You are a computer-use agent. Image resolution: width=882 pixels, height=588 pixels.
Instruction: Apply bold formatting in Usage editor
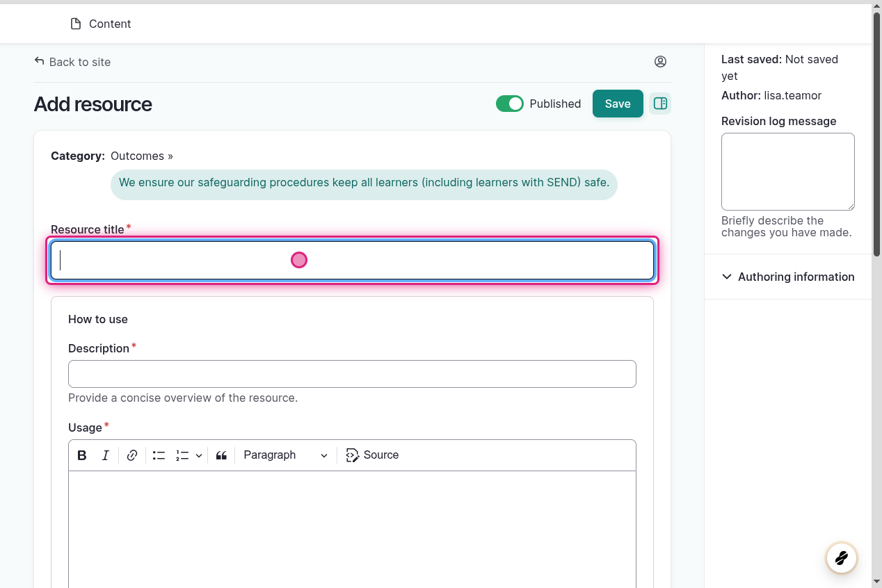[82, 455]
